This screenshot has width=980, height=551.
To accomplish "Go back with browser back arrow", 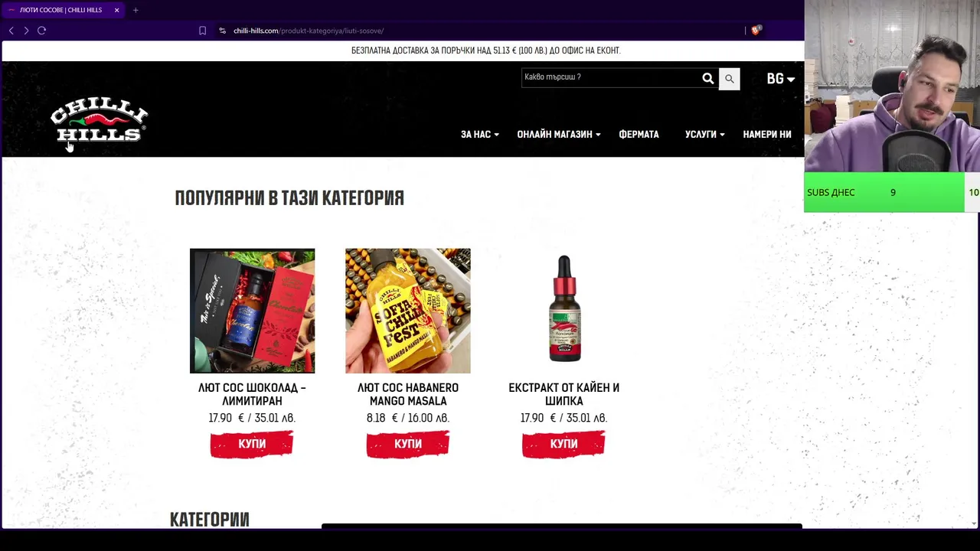I will pyautogui.click(x=11, y=31).
